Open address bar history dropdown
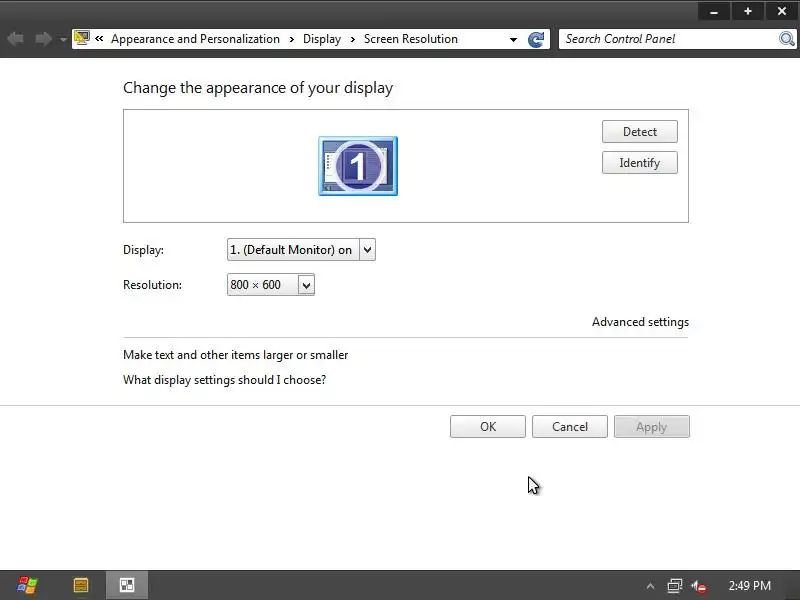800x600 pixels. [513, 39]
